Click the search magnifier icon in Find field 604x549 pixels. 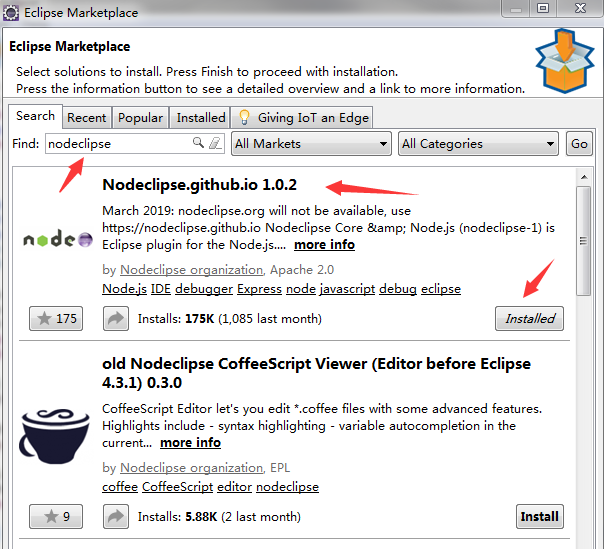coord(198,143)
